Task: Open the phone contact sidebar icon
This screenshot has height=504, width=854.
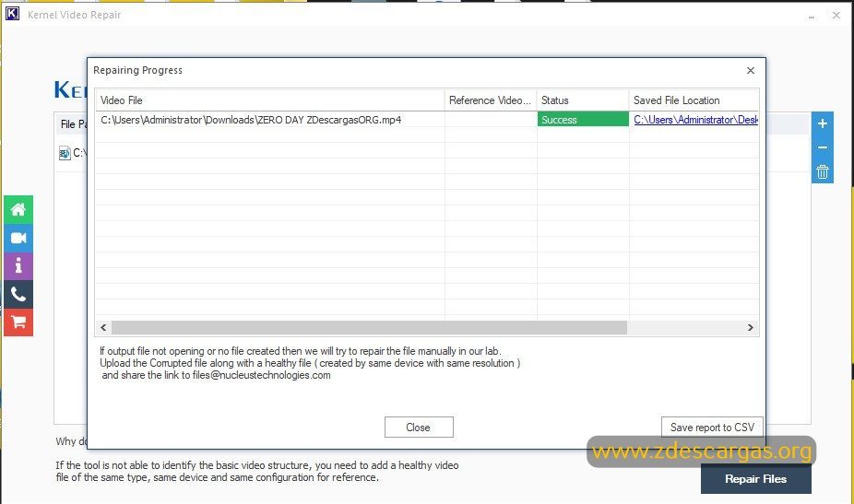Action: [18, 295]
